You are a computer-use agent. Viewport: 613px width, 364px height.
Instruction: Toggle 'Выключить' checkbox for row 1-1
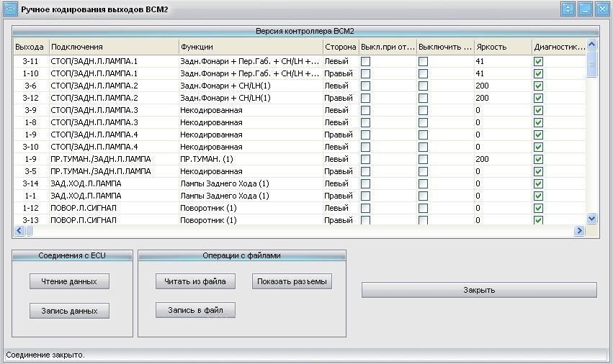pos(423,196)
